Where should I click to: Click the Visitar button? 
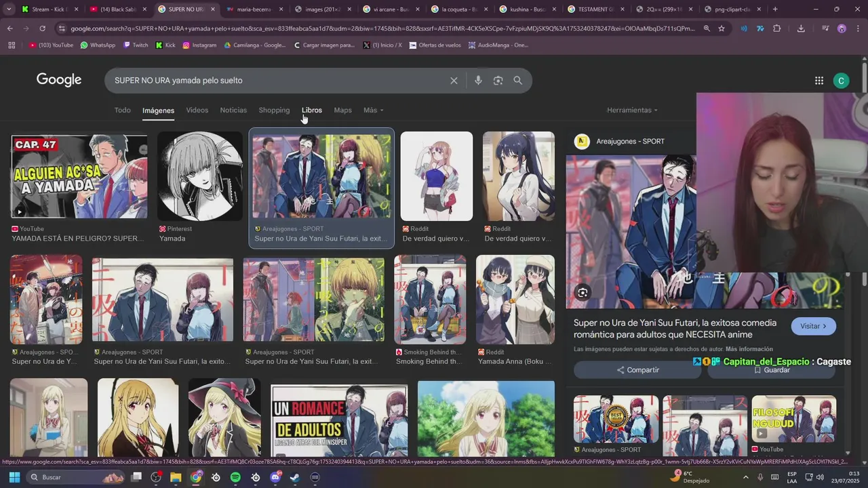813,326
